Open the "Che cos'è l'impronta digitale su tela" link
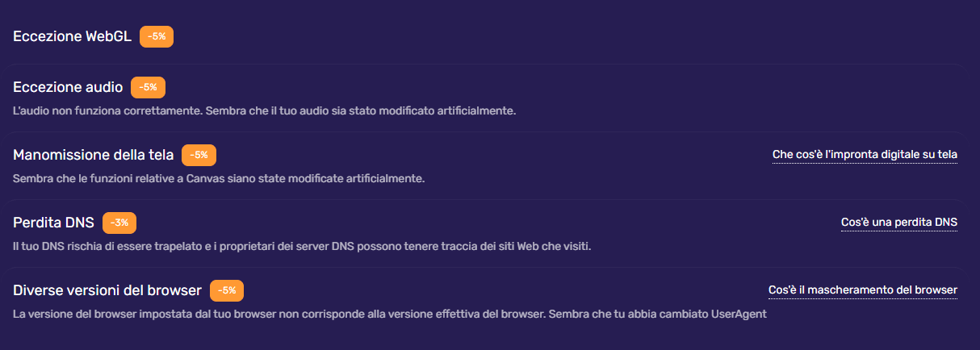Image resolution: width=980 pixels, height=350 pixels. tap(865, 154)
